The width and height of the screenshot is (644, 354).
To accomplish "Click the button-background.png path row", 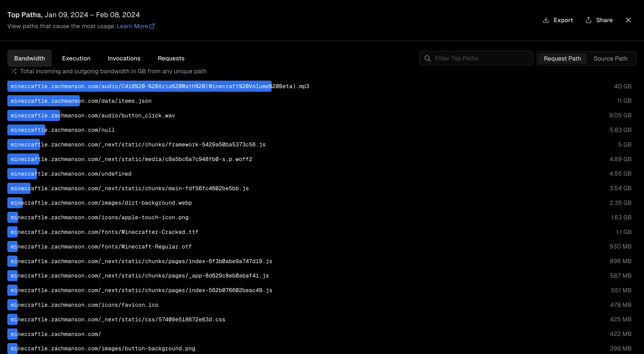I will [322, 348].
